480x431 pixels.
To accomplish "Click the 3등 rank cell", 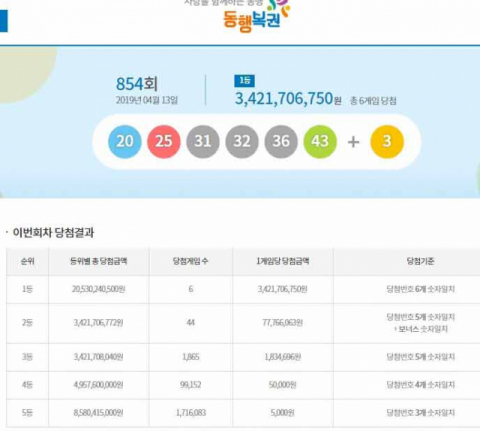I will [x=27, y=357].
